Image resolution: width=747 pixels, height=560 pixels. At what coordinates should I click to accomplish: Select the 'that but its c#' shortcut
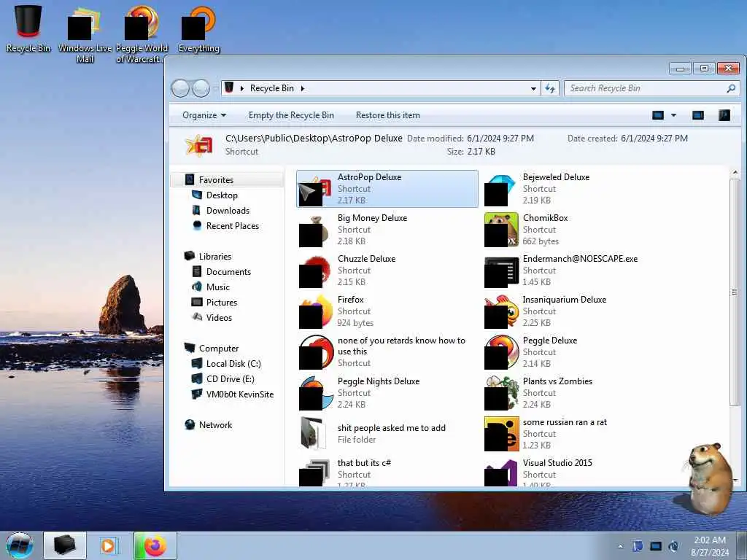coord(387,472)
